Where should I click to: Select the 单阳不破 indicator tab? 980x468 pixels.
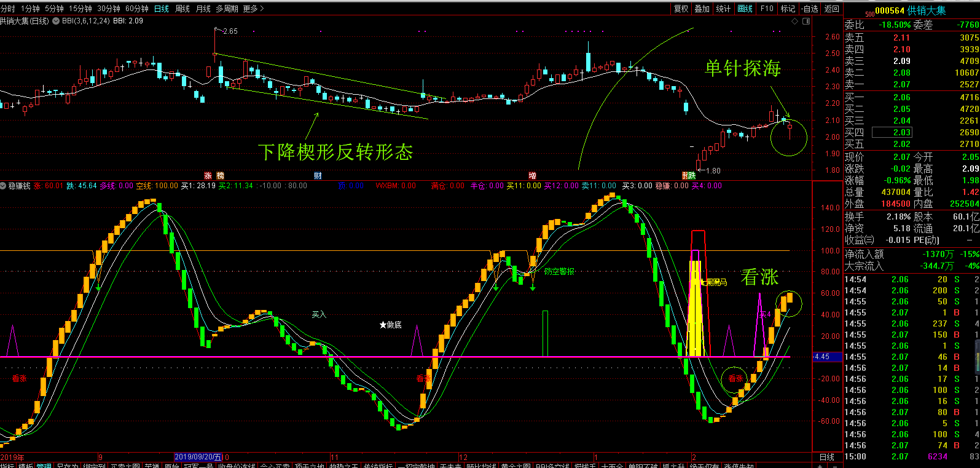pyautogui.click(x=643, y=466)
